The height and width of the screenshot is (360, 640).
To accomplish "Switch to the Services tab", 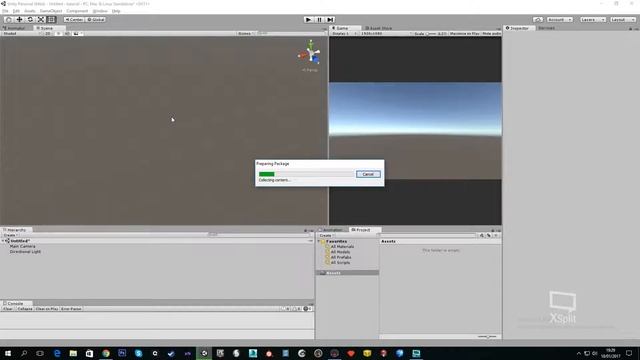I will [546, 28].
